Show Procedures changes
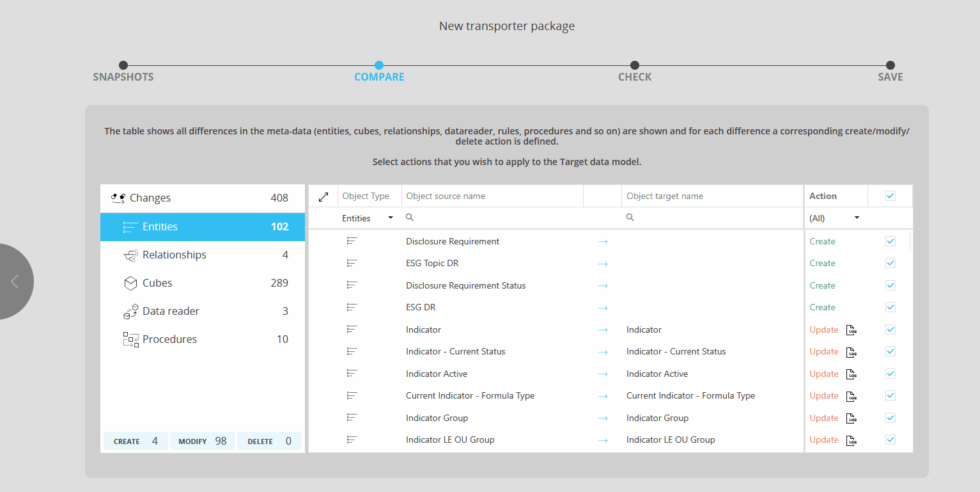Image resolution: width=980 pixels, height=492 pixels. tap(203, 339)
